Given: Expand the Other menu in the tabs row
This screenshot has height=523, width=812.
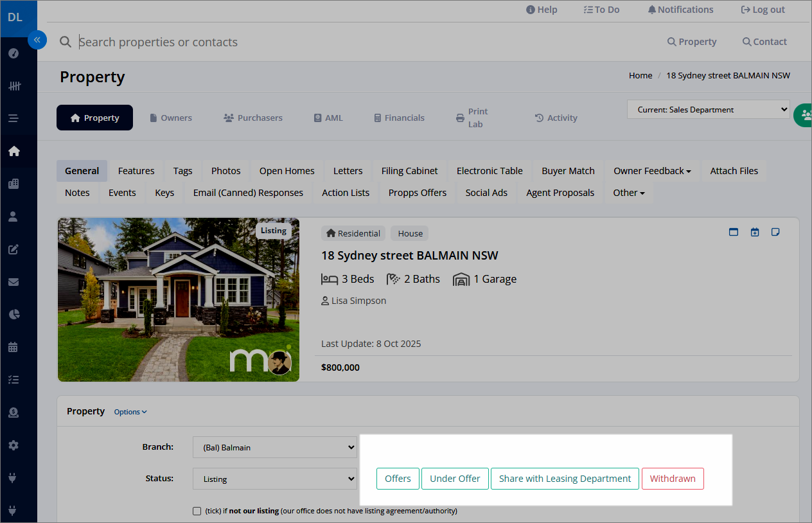Looking at the screenshot, I should (628, 192).
